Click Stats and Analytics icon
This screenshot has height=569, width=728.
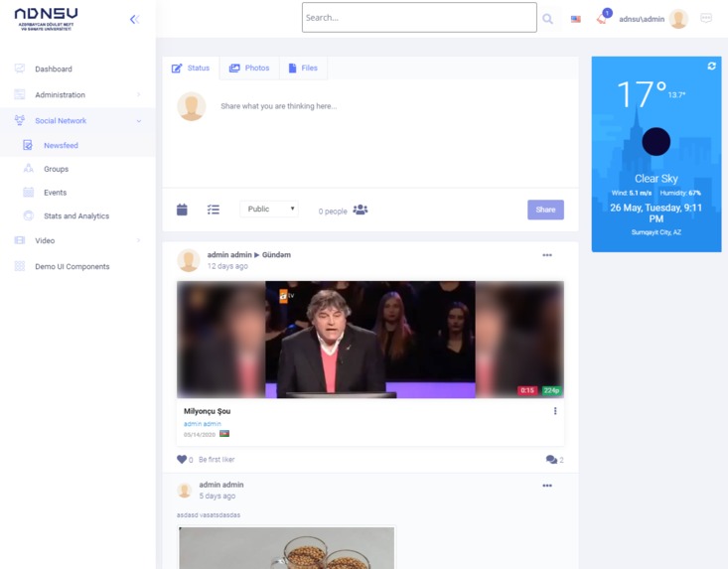29,215
